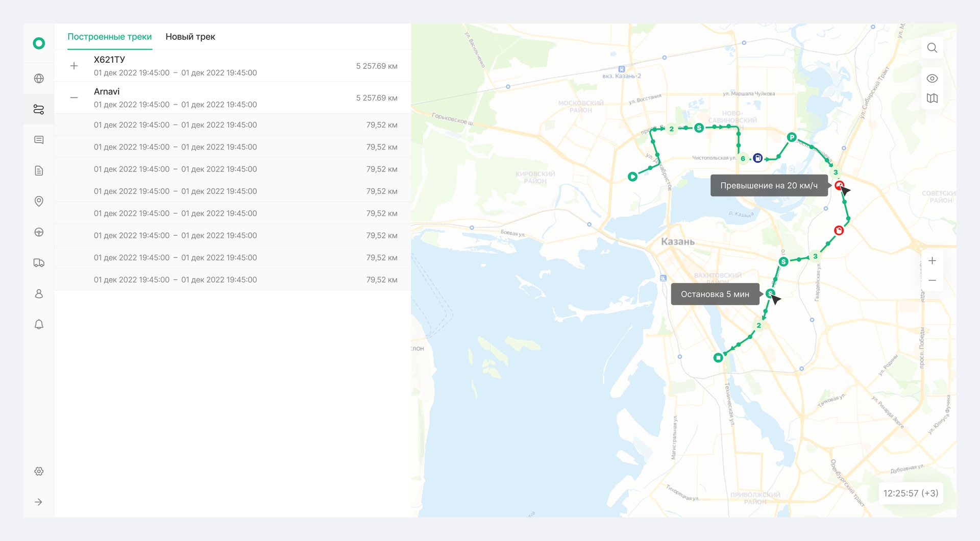This screenshot has height=541, width=980.
Task: Select the tracks route icon in sidebar
Action: pos(39,109)
